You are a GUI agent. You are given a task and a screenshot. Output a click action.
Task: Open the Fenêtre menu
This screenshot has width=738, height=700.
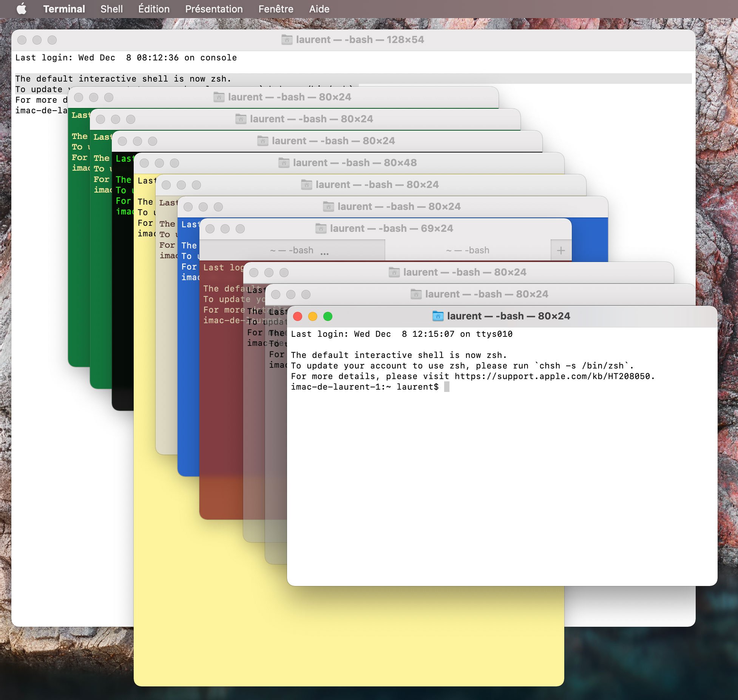pyautogui.click(x=276, y=9)
